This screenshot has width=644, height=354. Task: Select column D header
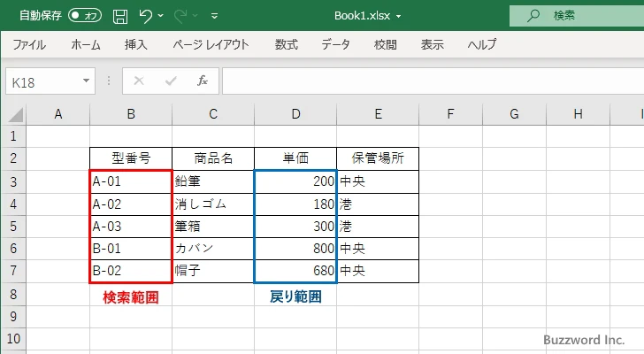pyautogui.click(x=295, y=114)
